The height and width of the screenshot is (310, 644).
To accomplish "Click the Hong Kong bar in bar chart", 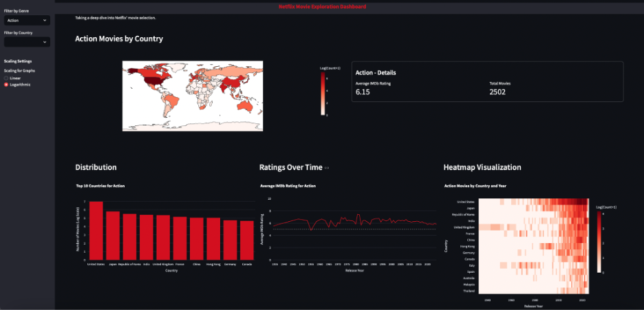I will tap(213, 239).
